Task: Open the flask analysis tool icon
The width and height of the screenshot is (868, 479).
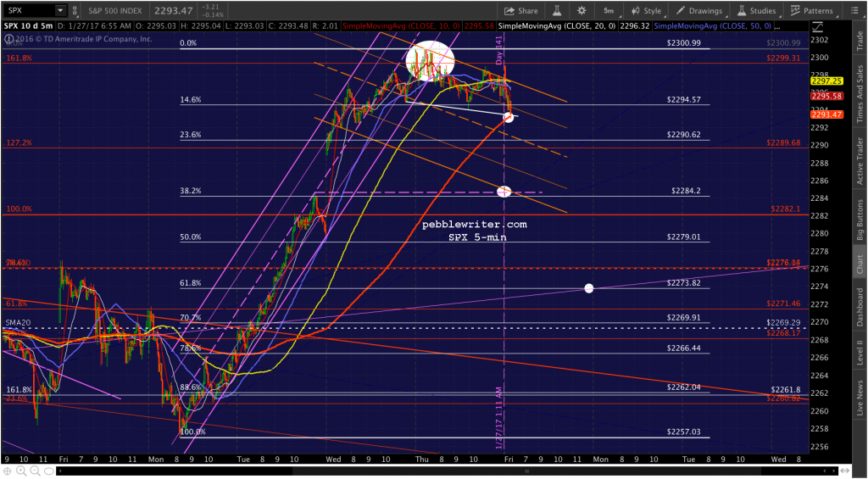Action: pyautogui.click(x=556, y=10)
